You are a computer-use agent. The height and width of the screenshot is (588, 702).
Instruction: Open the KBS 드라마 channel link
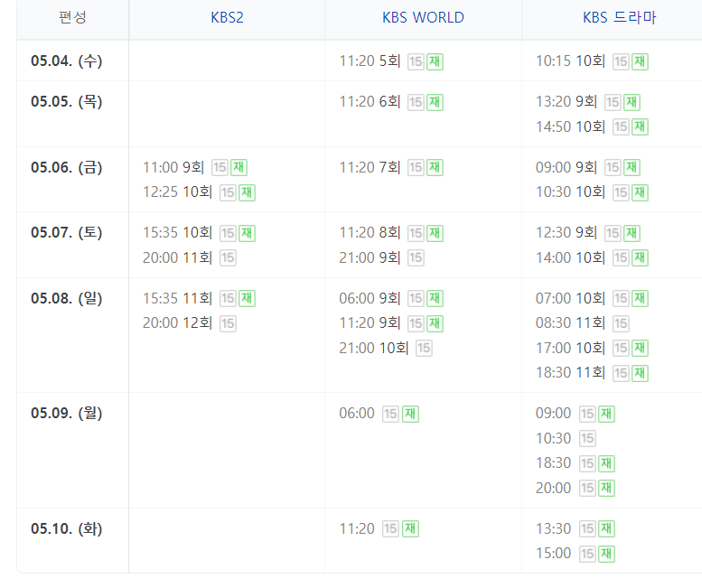click(x=619, y=17)
